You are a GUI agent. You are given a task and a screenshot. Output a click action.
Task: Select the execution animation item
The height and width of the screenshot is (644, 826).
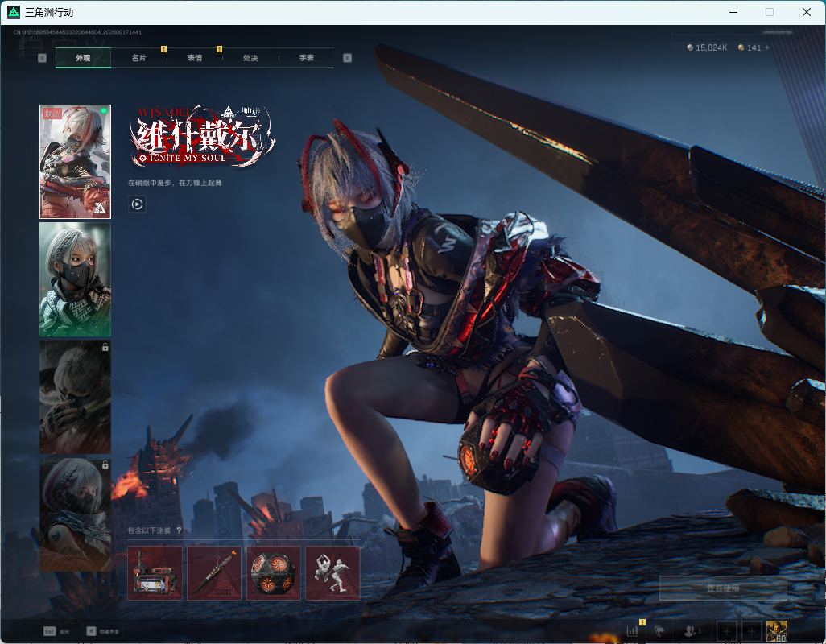point(333,573)
